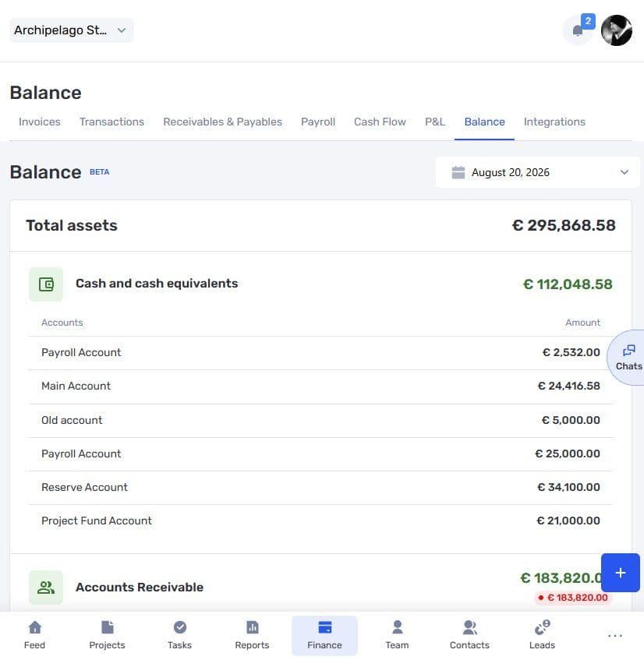Viewport: 644px width, 660px height.
Task: Click the € 24,416.58 amount
Action: [x=568, y=386]
